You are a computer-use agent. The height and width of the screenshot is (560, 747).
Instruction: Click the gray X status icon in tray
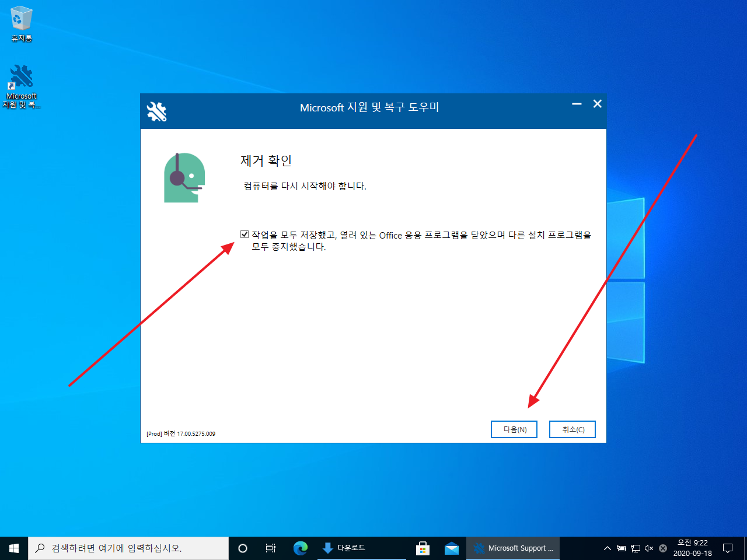pos(662,548)
